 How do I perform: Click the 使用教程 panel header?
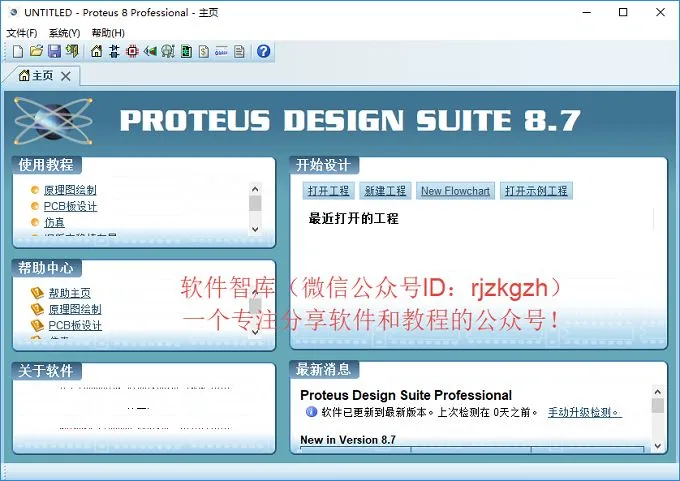coord(46,165)
